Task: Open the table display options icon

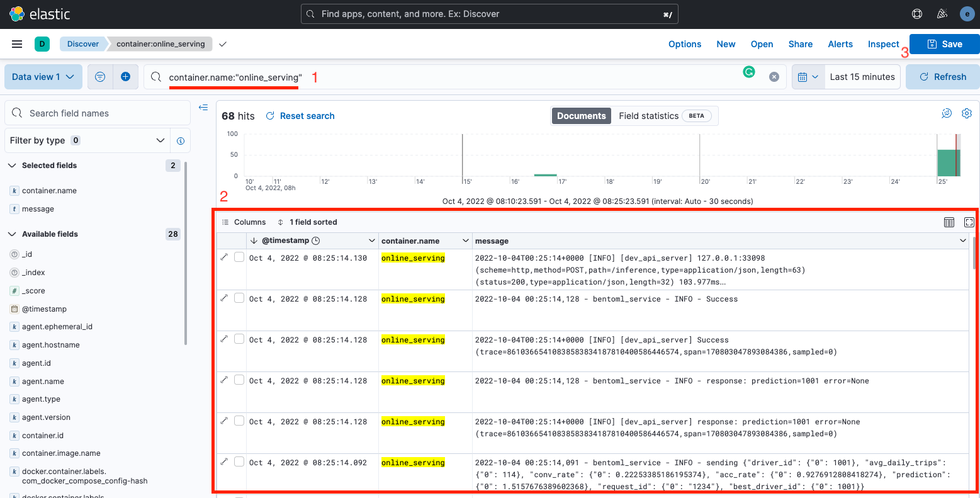Action: [949, 222]
